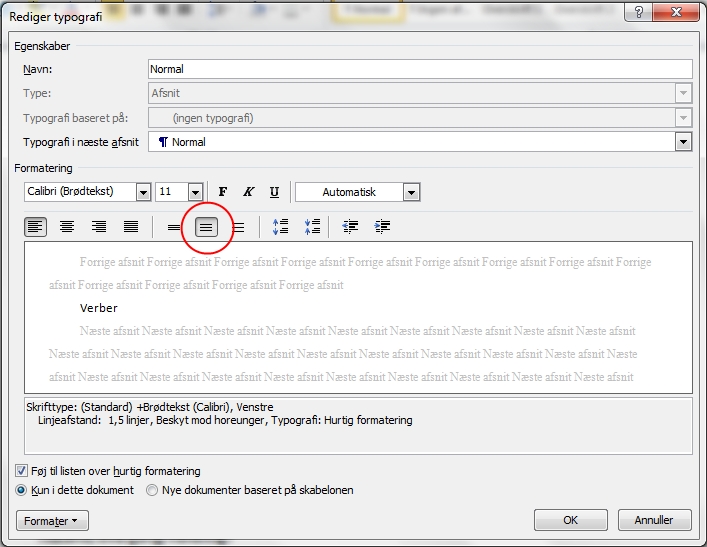Choose 'Nye dokumenter baseret på skabelonen' option
Screen dimensions: 707x547
tap(152, 490)
